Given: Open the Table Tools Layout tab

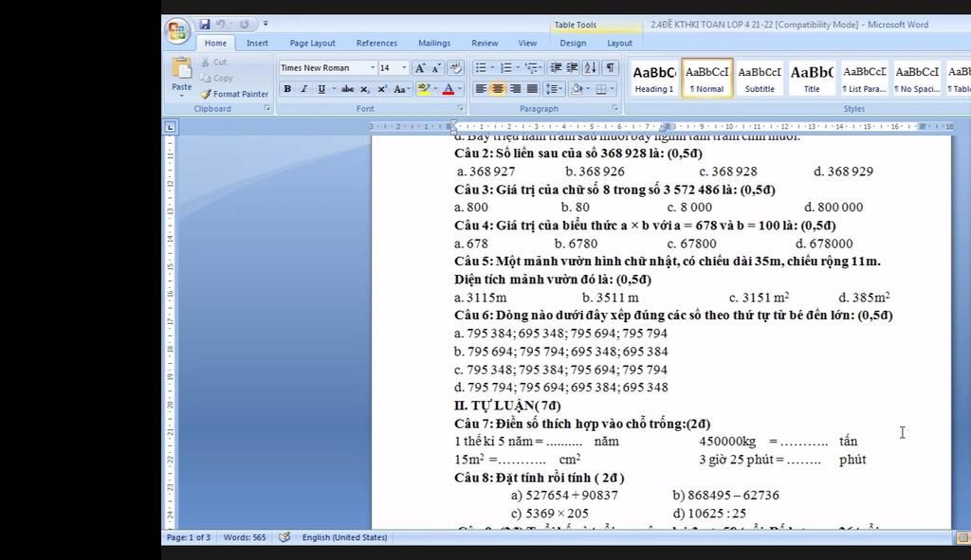Looking at the screenshot, I should coord(619,43).
